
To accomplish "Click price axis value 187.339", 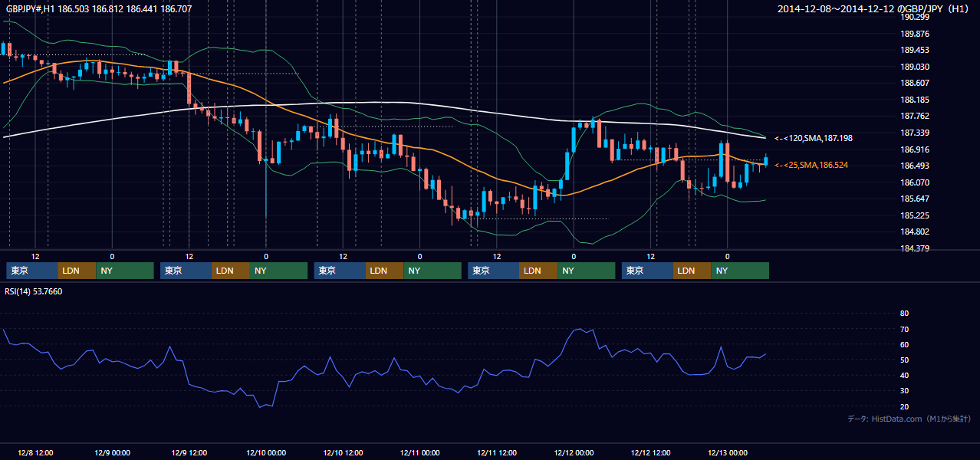I will tap(916, 133).
